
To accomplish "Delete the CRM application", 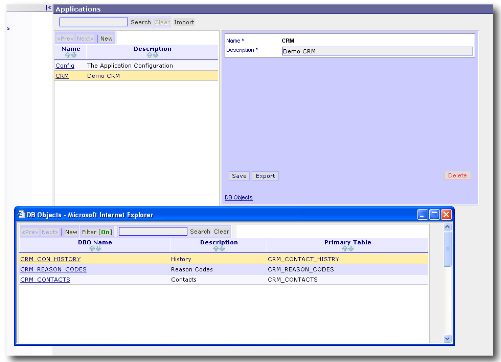I will (457, 175).
